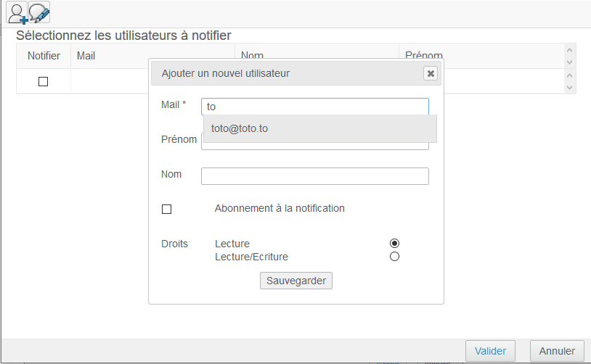Click the table row scroll down arrow

(x=569, y=87)
